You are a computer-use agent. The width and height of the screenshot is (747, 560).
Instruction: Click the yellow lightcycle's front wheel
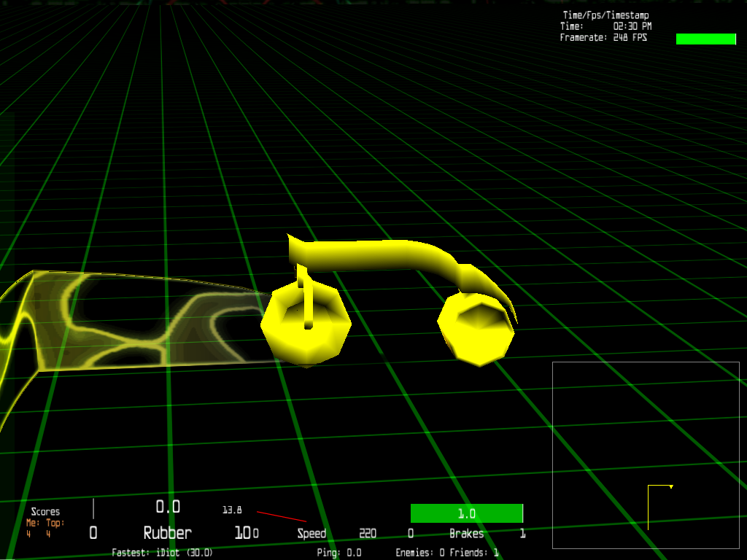476,329
